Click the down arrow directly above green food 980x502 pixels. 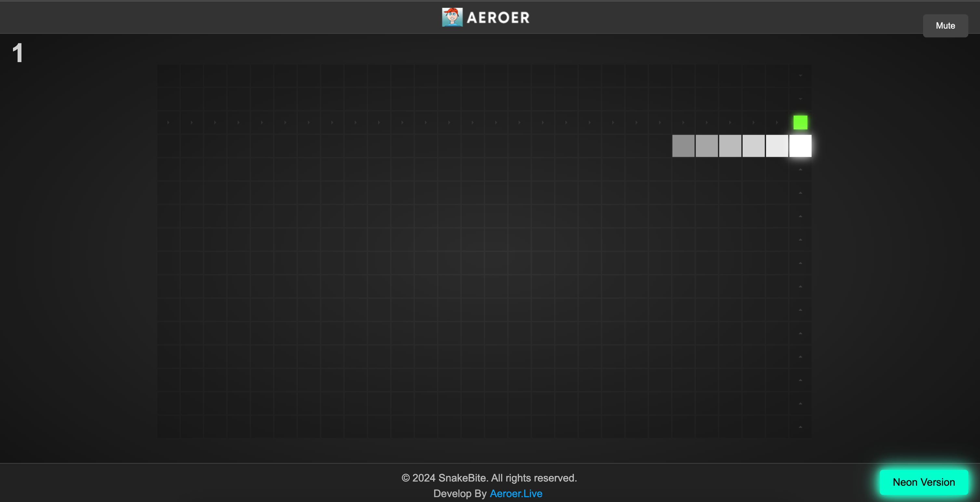point(800,99)
